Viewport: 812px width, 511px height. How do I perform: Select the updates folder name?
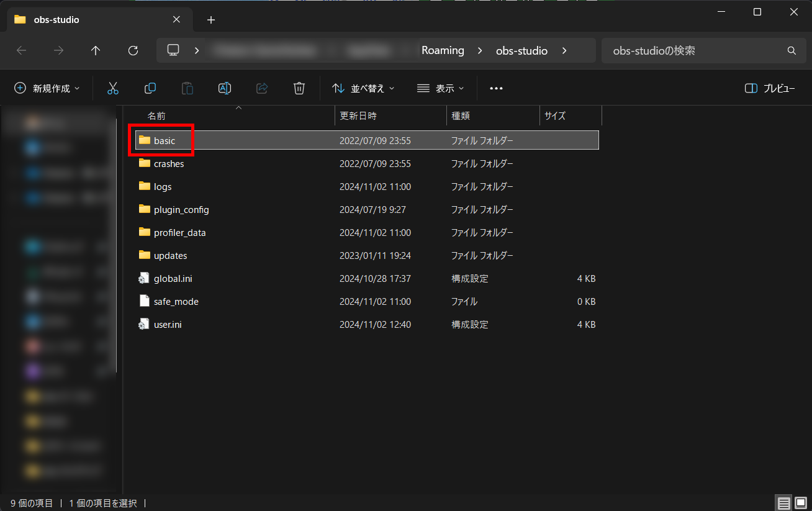(170, 256)
